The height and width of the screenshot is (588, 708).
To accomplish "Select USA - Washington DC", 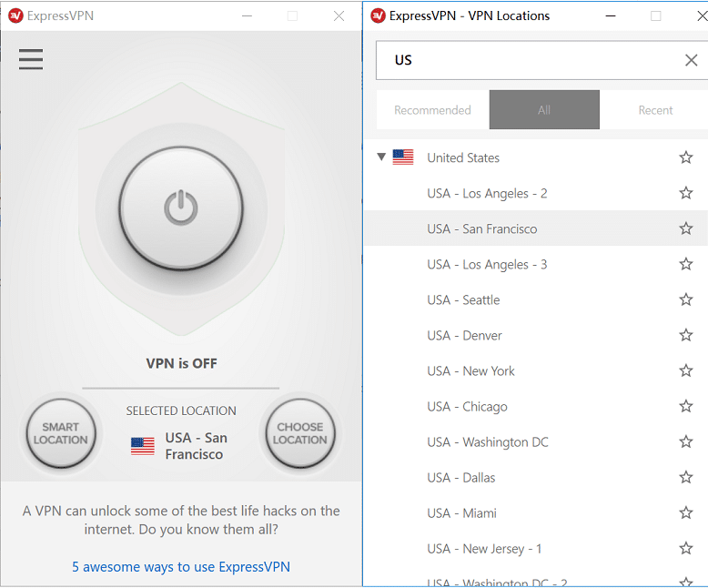I will click(x=536, y=442).
